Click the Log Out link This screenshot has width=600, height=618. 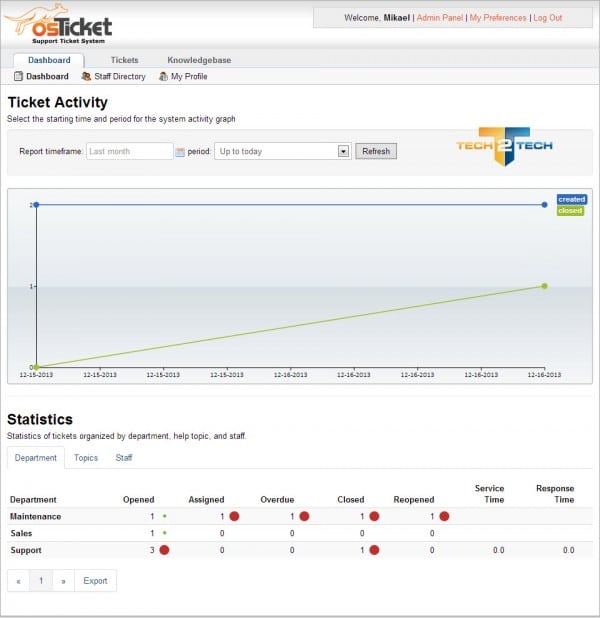(547, 18)
